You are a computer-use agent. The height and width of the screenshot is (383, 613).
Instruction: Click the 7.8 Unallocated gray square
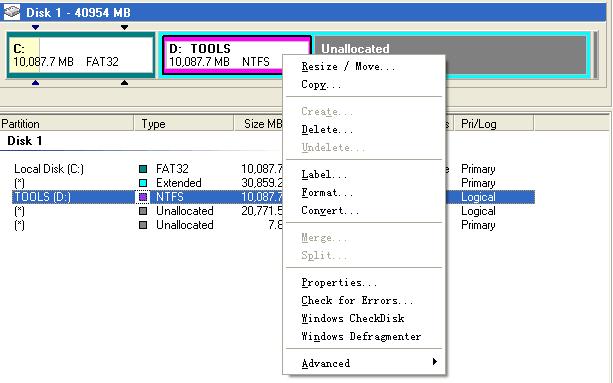click(x=143, y=225)
